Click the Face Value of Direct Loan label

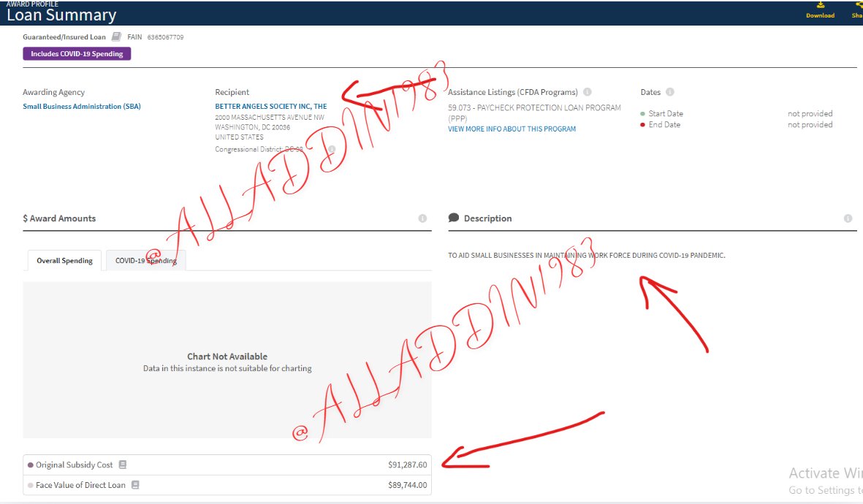pos(80,485)
